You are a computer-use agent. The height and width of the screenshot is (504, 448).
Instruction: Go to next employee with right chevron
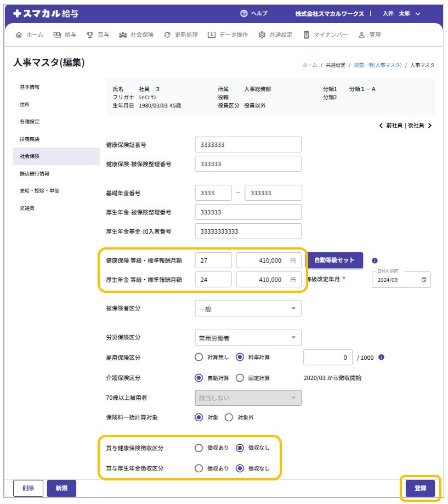click(429, 126)
